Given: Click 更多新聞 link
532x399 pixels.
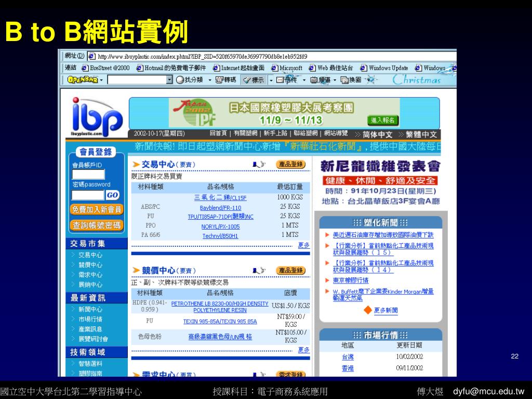Looking at the screenshot, I should point(386,310).
